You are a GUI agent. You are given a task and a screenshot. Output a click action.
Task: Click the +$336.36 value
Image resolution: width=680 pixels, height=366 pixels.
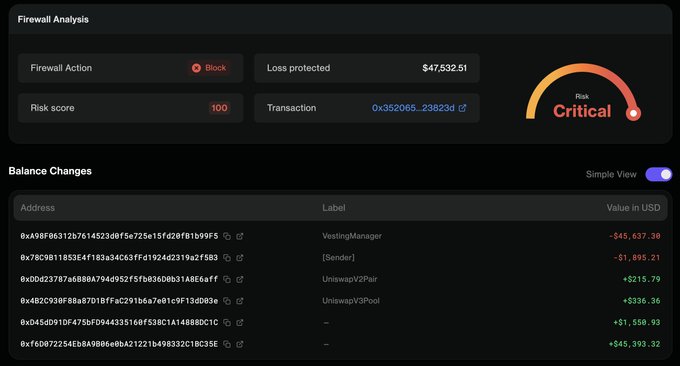coord(641,301)
